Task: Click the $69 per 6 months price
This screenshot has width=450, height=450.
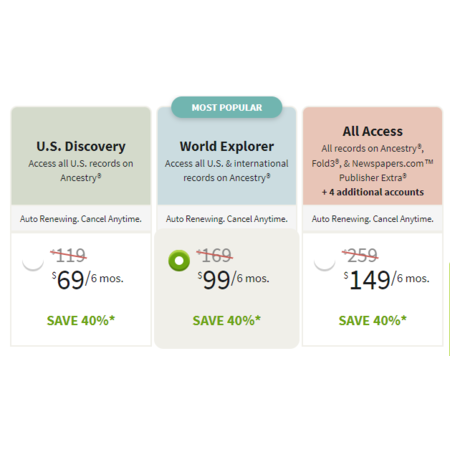Action: 88,279
